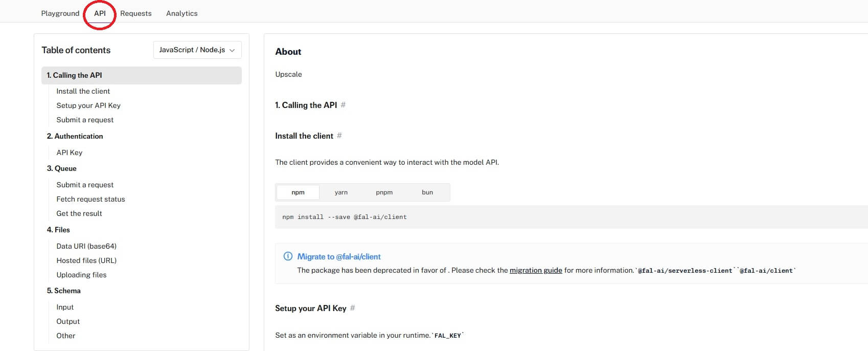Select the npm package manager tab
The width and height of the screenshot is (868, 351).
point(298,192)
